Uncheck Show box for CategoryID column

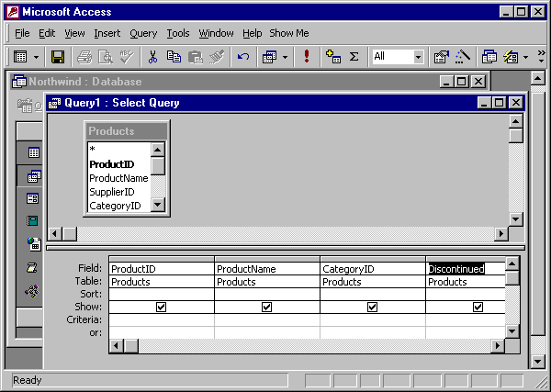point(372,308)
